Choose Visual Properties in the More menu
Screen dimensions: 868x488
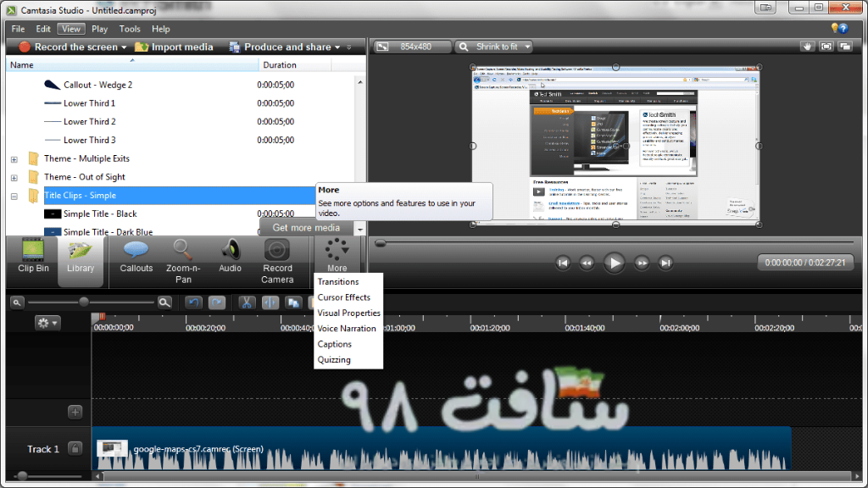(348, 313)
